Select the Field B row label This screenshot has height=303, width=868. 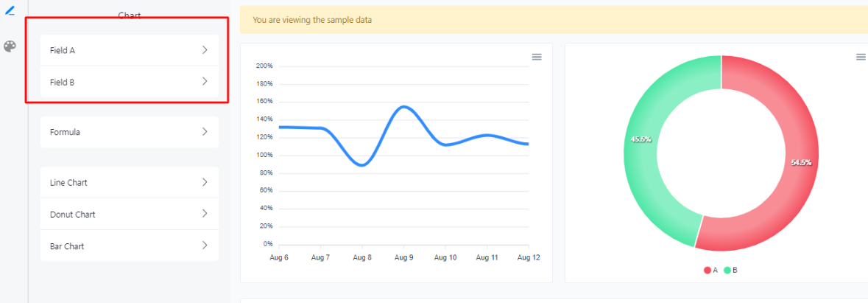click(x=63, y=83)
